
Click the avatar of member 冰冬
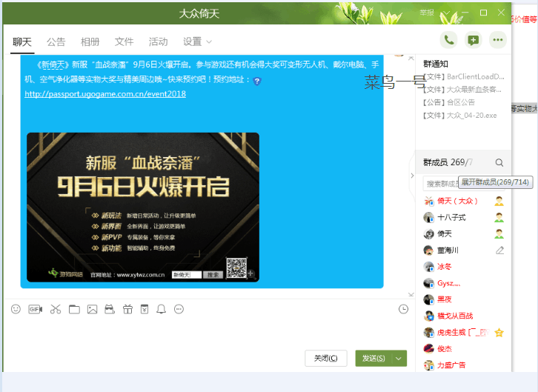coord(428,267)
